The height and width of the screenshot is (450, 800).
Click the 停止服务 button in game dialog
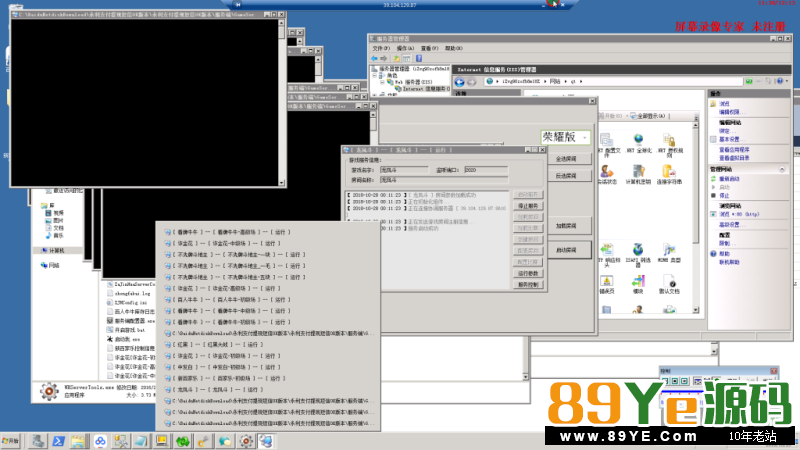pyautogui.click(x=528, y=206)
